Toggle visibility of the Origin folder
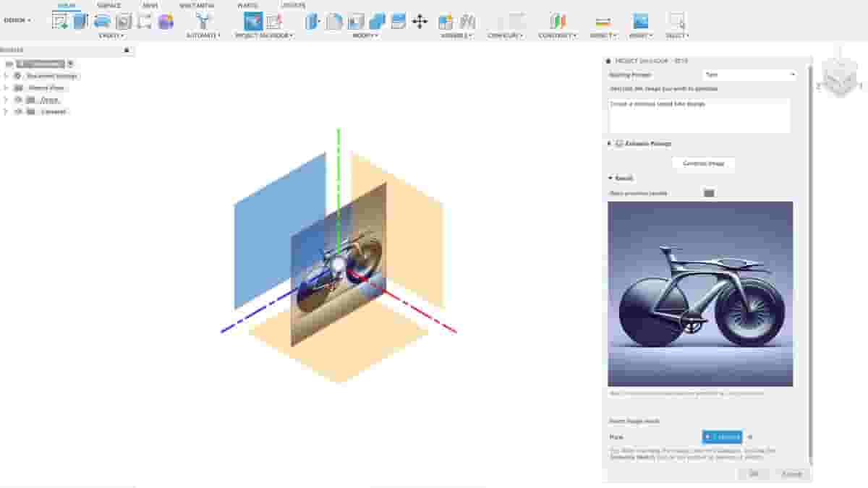Screen dimensions: 868x488 coord(17,100)
